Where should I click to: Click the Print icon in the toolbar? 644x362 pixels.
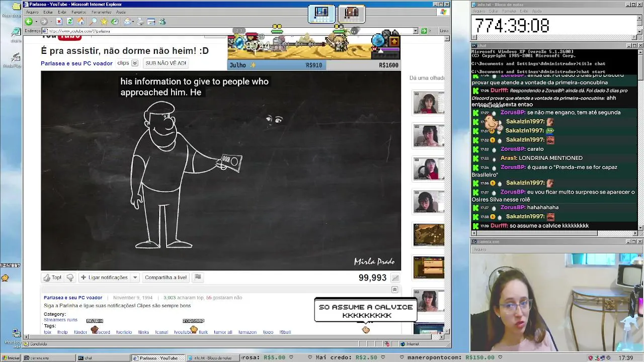140,22
